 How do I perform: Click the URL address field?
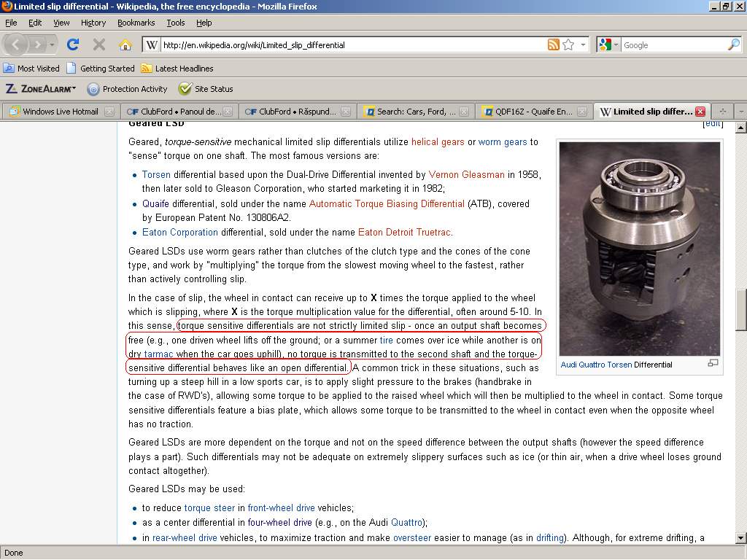pos(350,44)
